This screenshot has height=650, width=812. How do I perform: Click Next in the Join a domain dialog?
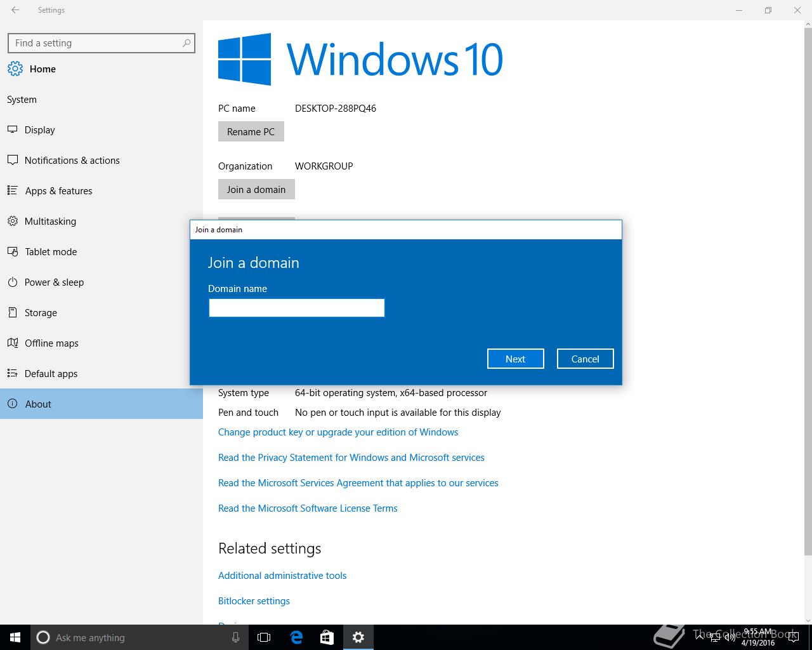(x=515, y=359)
